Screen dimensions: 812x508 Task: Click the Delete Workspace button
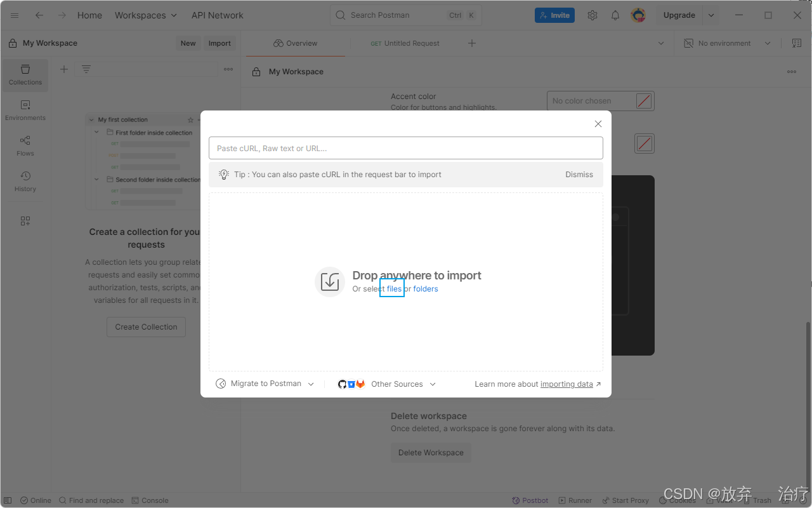coord(431,453)
